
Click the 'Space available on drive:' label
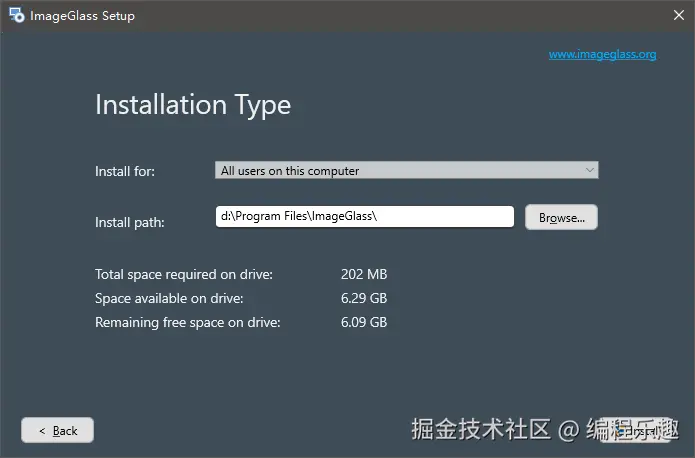pyautogui.click(x=169, y=299)
